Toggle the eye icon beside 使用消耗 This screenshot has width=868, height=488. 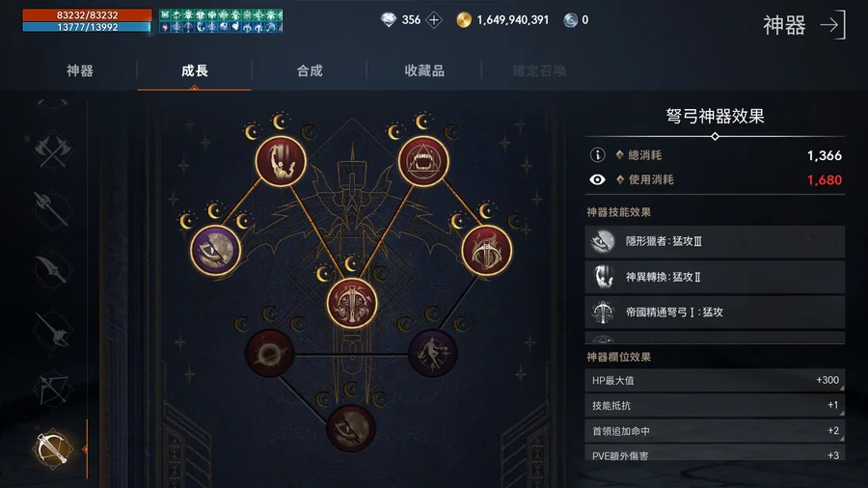coord(597,179)
